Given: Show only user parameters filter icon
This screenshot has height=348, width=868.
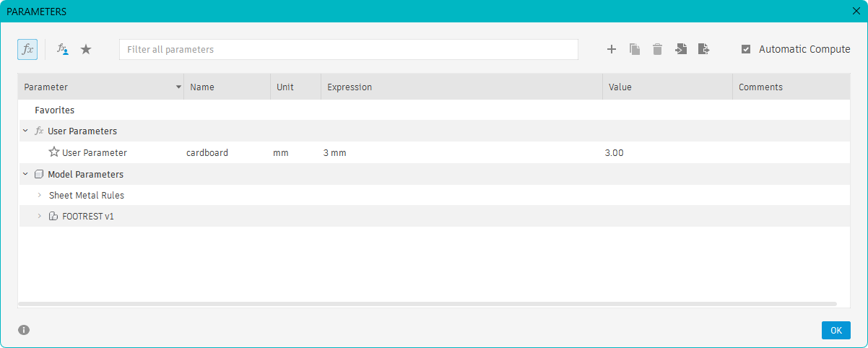Looking at the screenshot, I should [x=63, y=49].
